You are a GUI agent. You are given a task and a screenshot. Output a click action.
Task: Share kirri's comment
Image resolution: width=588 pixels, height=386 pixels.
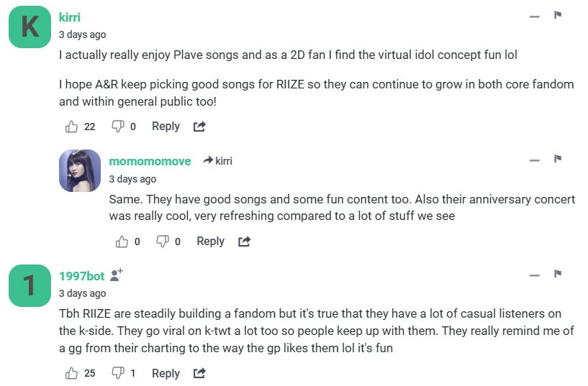click(x=199, y=127)
